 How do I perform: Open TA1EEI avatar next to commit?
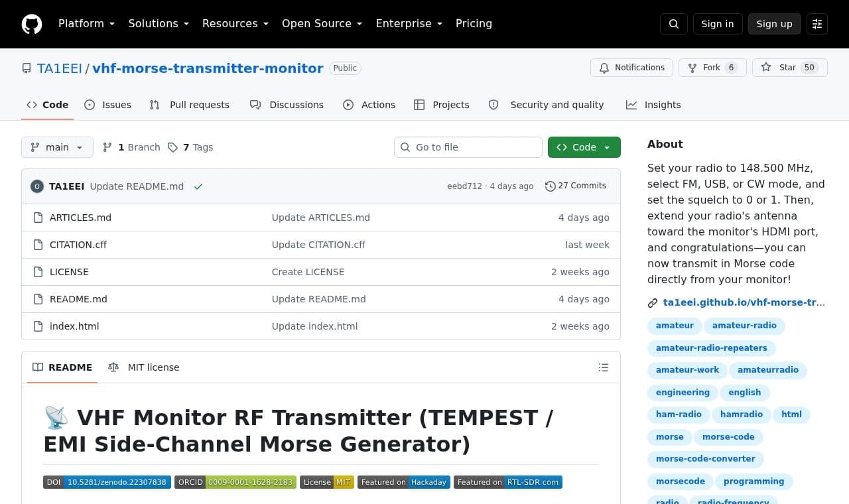pyautogui.click(x=37, y=186)
